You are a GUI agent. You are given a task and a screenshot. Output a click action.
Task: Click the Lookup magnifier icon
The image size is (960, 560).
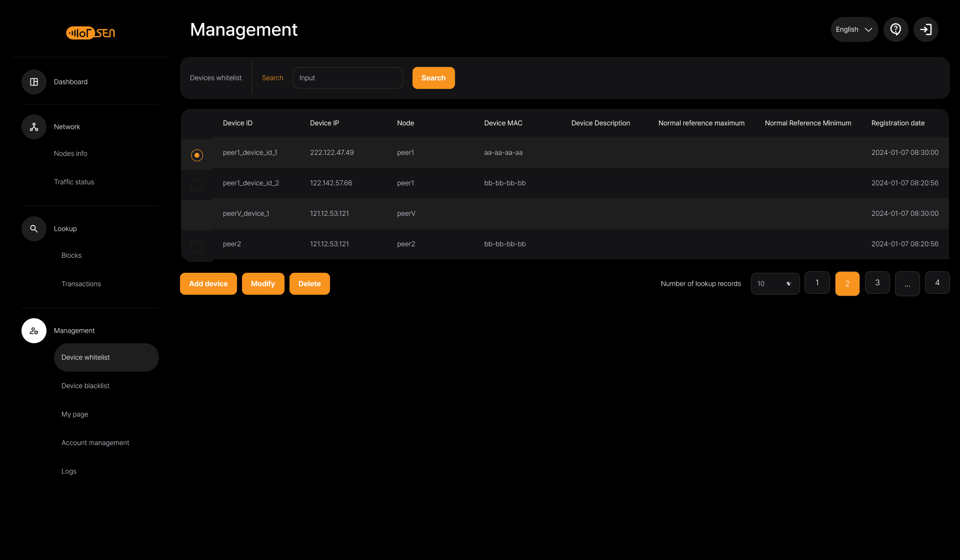pos(34,229)
